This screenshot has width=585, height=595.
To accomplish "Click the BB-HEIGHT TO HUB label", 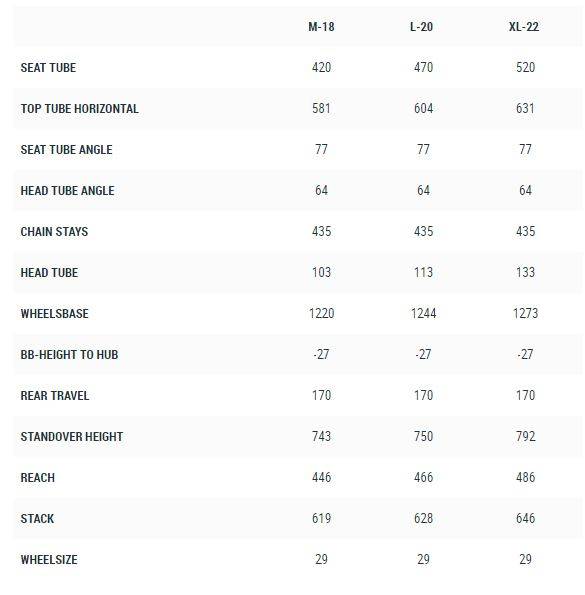I will pyautogui.click(x=69, y=354).
